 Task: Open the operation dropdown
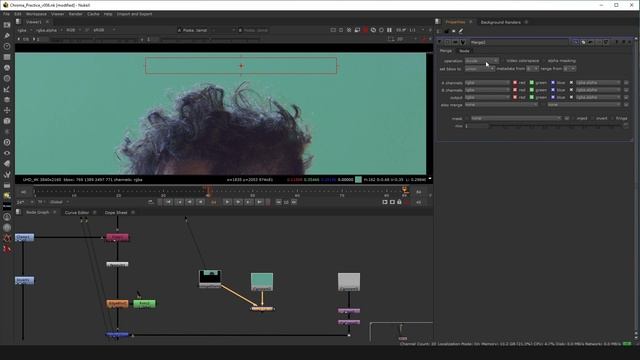coord(482,61)
